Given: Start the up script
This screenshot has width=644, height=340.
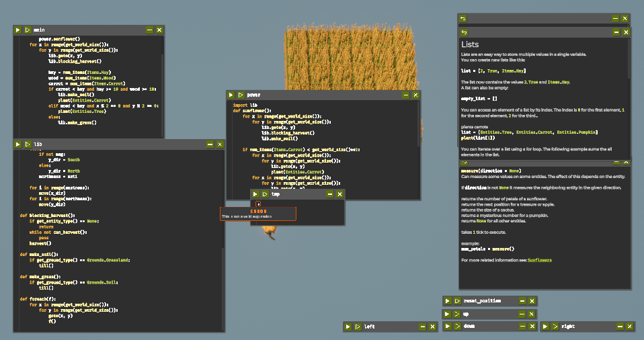Looking at the screenshot, I should pyautogui.click(x=448, y=314).
